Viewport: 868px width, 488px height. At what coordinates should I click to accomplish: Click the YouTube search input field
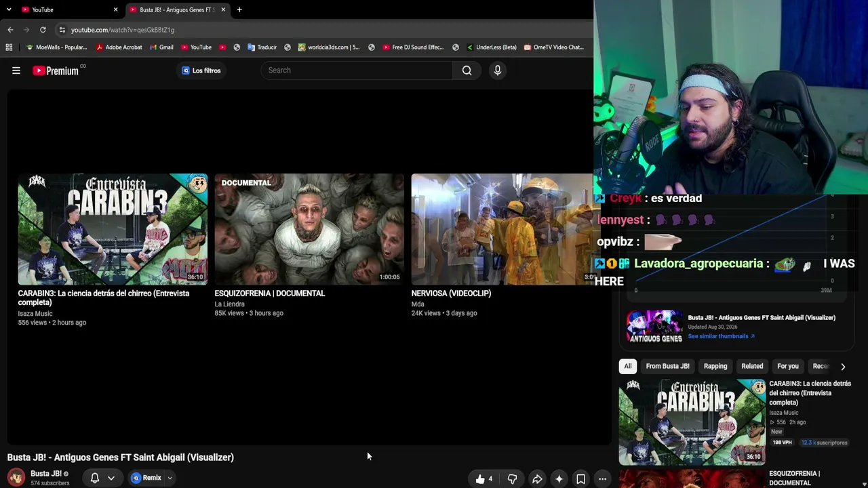point(357,70)
